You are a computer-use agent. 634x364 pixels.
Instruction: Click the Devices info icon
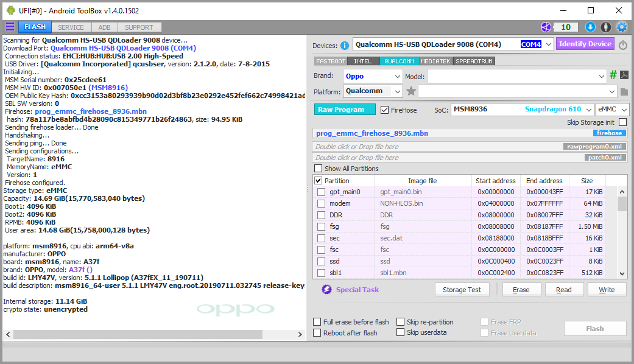(x=345, y=46)
